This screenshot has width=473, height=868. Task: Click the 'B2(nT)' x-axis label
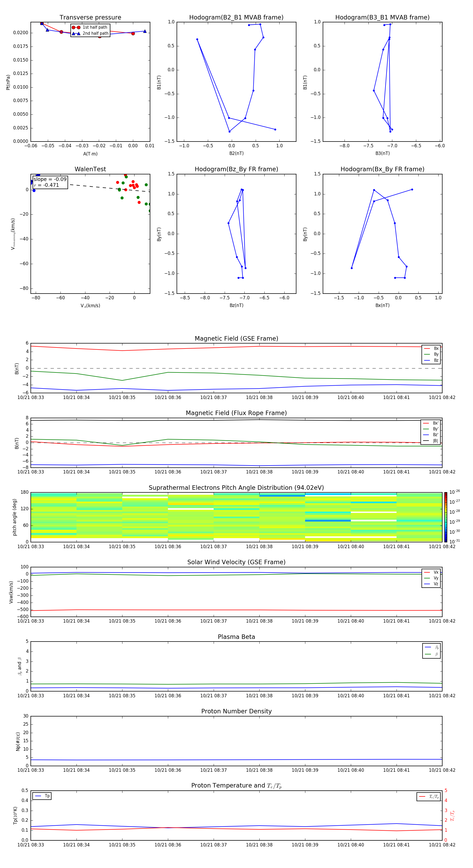tap(236, 153)
